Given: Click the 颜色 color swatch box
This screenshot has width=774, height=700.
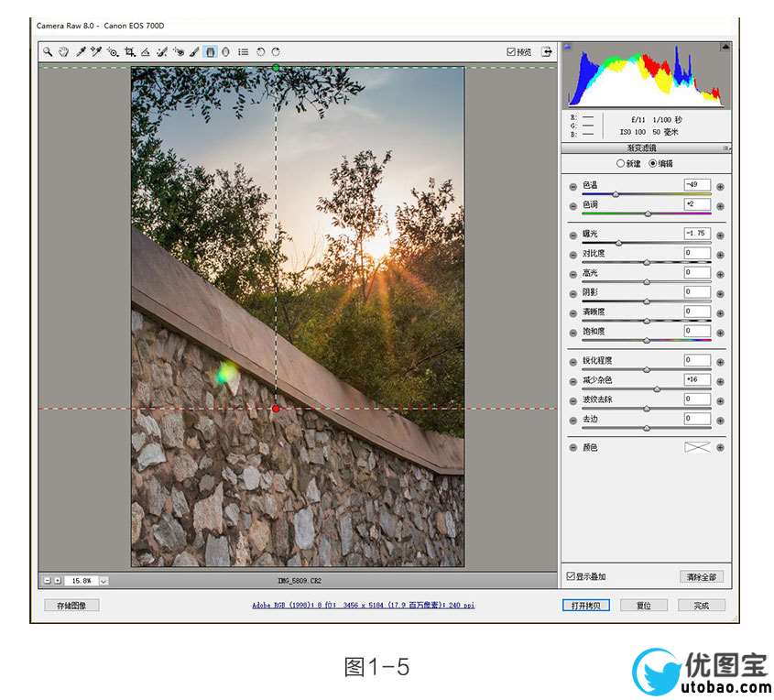Looking at the screenshot, I should 697,448.
